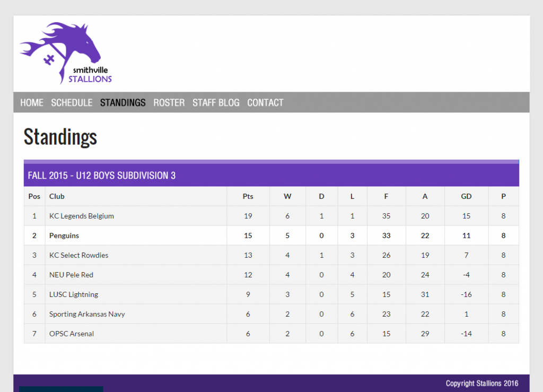Go to the Schedule page
The height and width of the screenshot is (392, 543).
(72, 103)
